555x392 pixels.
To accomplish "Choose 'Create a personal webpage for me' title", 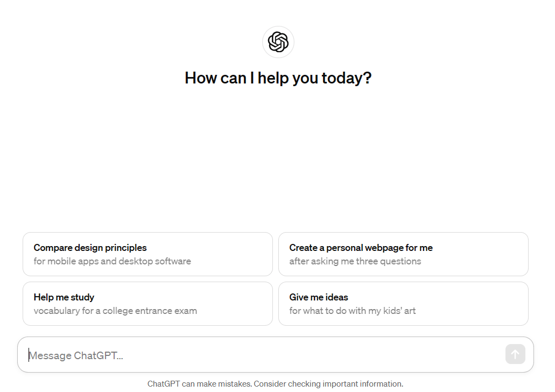I will click(361, 248).
